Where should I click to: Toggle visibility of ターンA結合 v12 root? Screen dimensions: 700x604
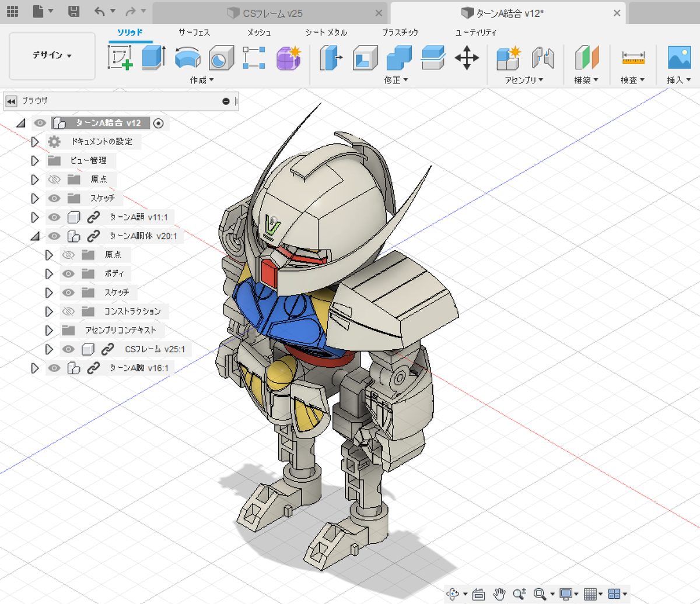pyautogui.click(x=40, y=123)
